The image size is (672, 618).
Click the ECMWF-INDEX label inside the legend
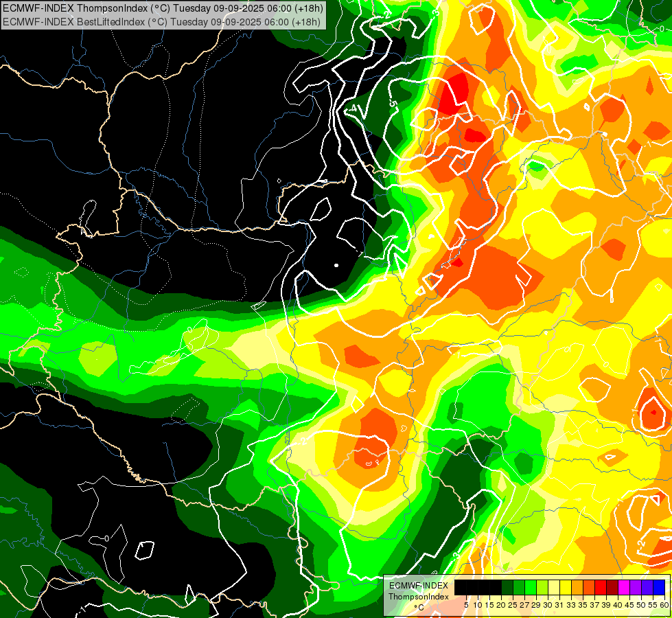pyautogui.click(x=419, y=586)
